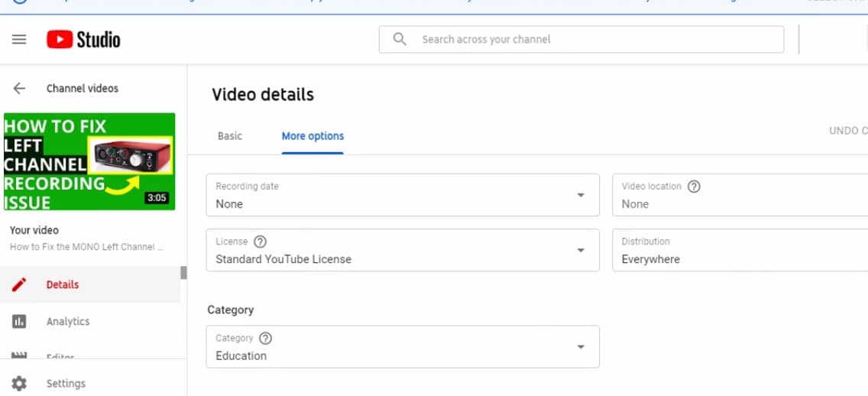Open the hamburger navigation menu
This screenshot has height=396, width=868.
19,39
